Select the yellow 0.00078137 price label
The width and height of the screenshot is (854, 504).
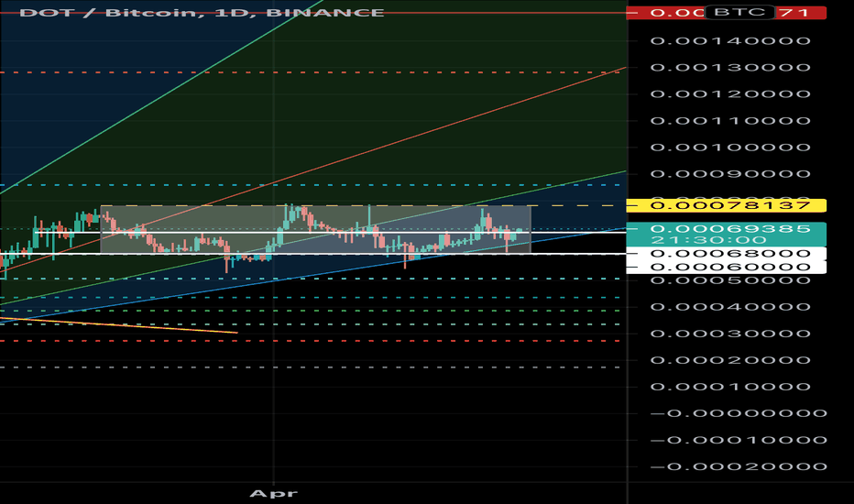[x=727, y=205]
